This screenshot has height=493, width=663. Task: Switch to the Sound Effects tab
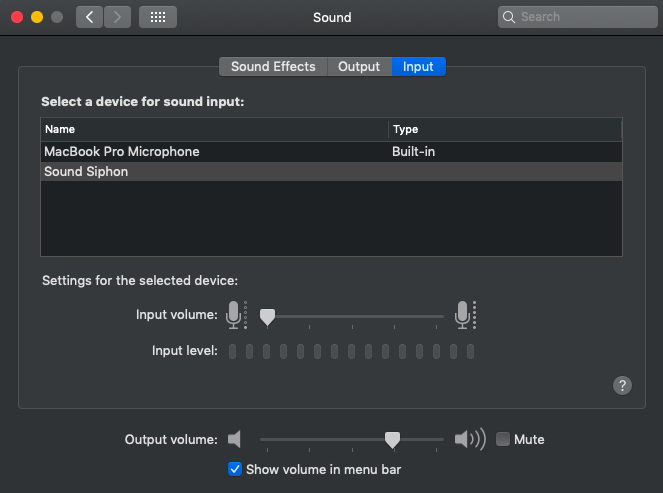273,66
